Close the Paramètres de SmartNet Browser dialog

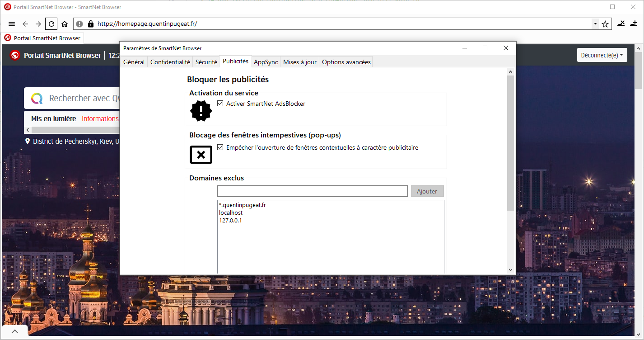pos(506,48)
